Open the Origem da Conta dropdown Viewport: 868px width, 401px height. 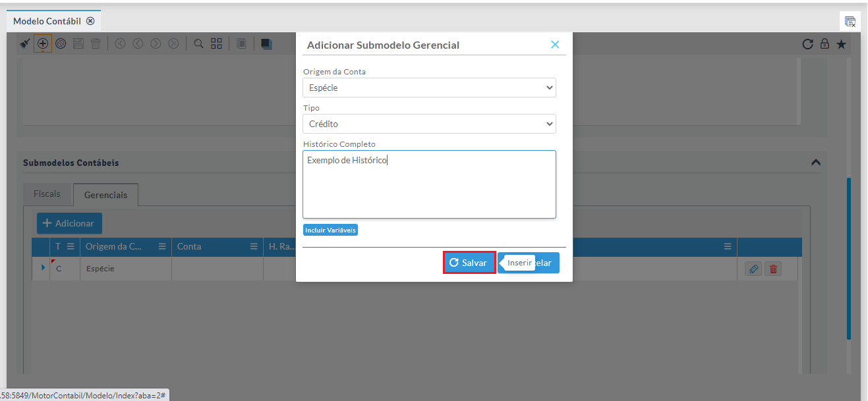point(429,88)
